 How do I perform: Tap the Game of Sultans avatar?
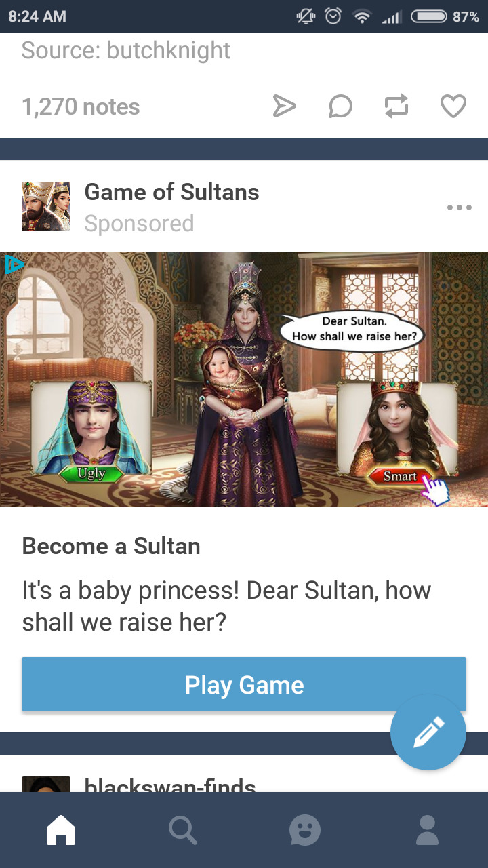point(46,206)
